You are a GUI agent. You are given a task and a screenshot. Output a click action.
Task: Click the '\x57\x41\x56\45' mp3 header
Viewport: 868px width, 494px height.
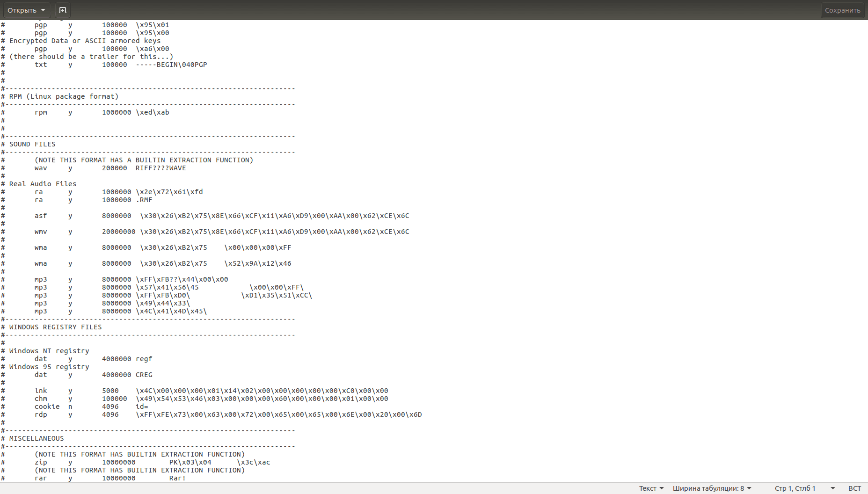167,287
